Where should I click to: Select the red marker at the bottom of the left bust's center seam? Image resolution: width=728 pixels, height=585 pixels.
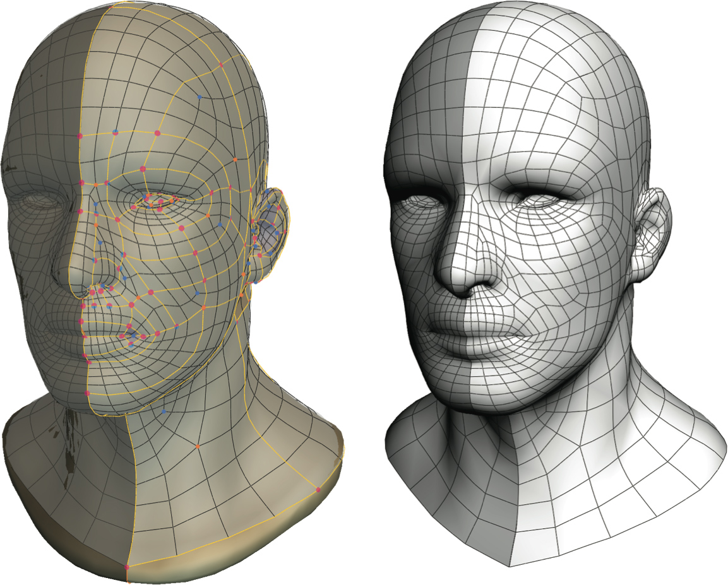(x=127, y=567)
